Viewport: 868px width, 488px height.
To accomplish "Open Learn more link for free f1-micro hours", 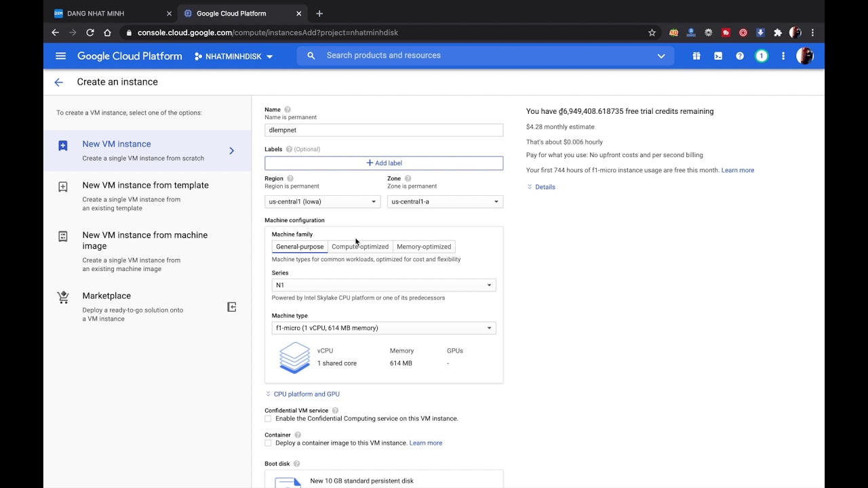I will point(738,170).
